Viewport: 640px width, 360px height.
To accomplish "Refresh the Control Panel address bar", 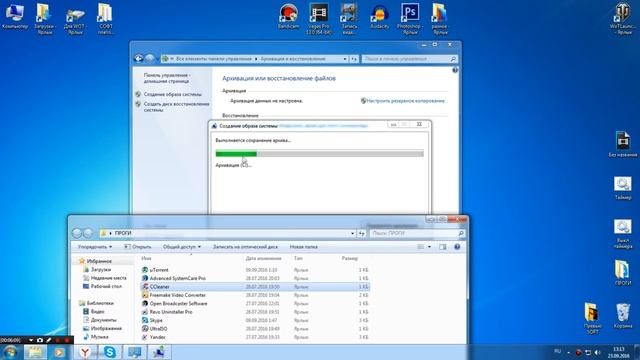I will pos(353,59).
